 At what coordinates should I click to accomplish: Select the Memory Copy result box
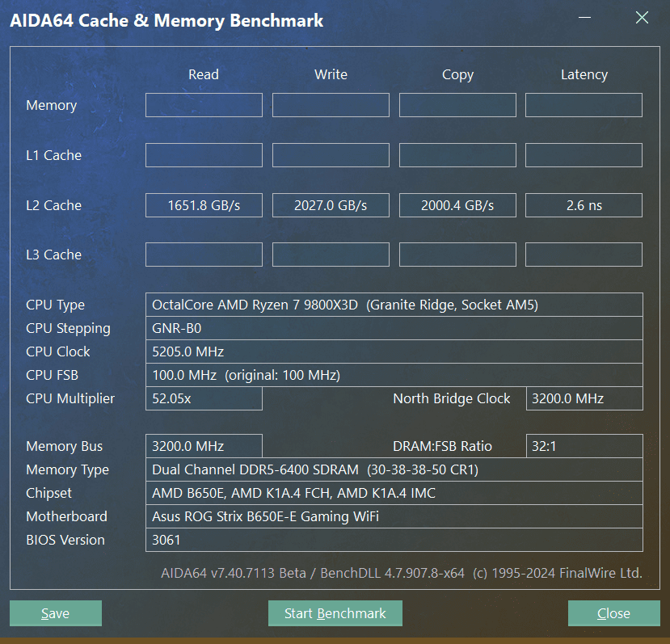pos(457,105)
